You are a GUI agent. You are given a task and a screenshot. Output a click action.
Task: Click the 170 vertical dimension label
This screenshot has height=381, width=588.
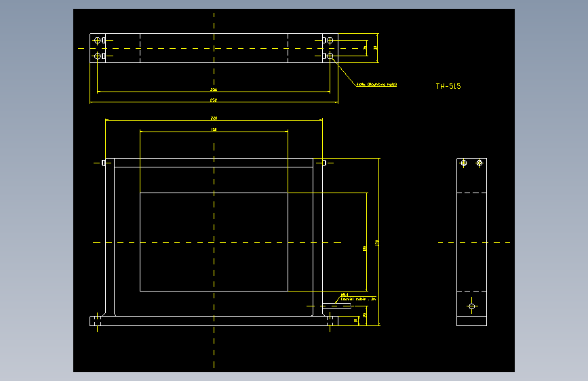376,243
